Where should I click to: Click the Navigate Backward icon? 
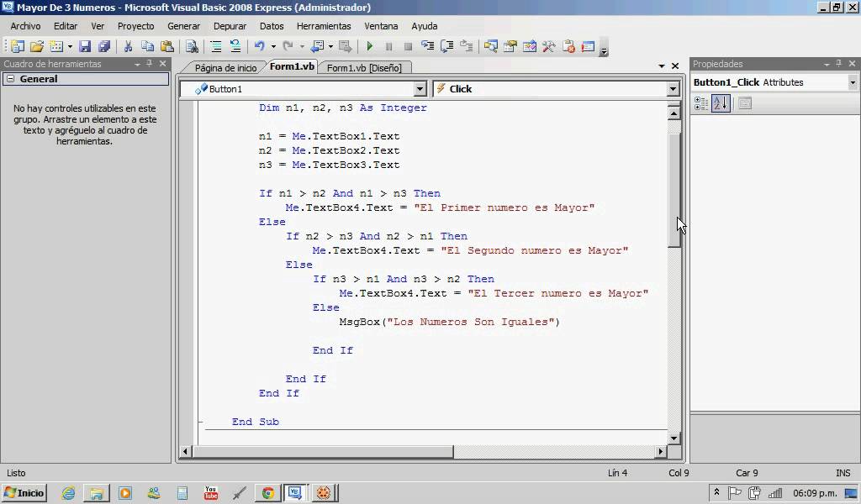coord(317,46)
